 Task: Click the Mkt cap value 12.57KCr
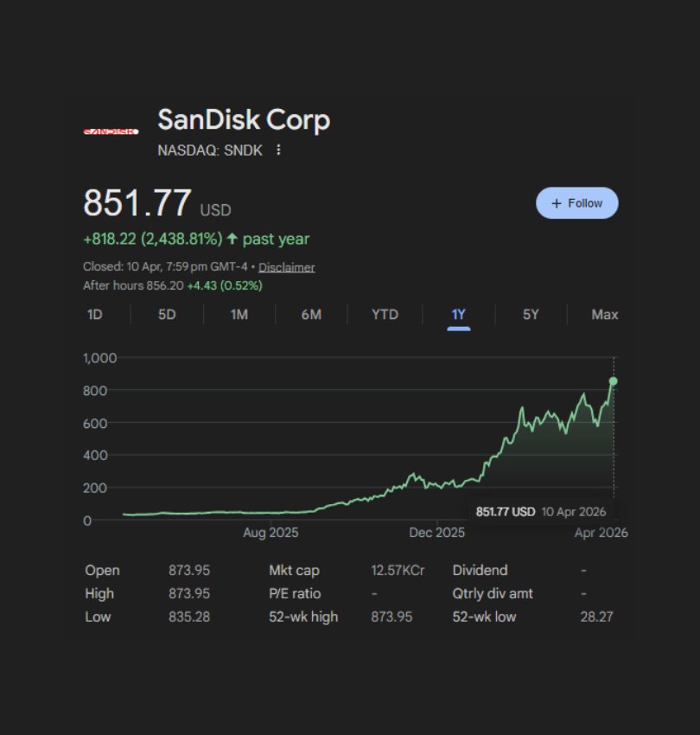click(398, 571)
